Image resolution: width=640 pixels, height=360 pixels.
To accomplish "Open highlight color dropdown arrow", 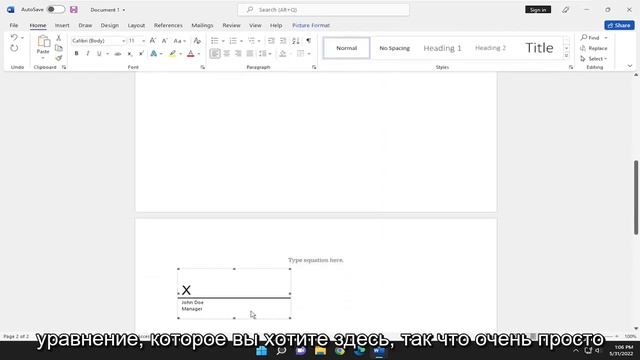I will [x=180, y=54].
